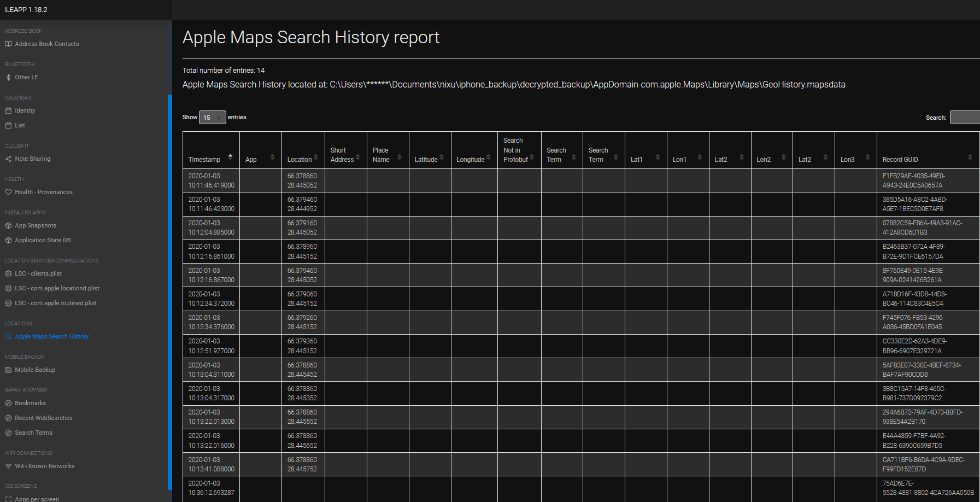This screenshot has width=980, height=502.
Task: Sort table by Longitude column
Action: (474, 150)
